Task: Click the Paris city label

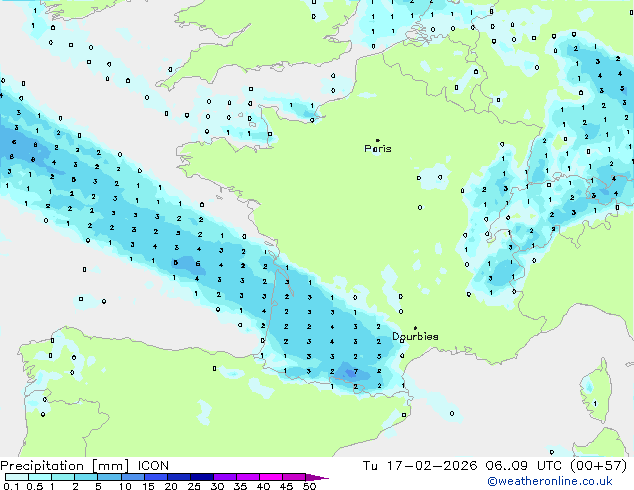Action: 378,149
